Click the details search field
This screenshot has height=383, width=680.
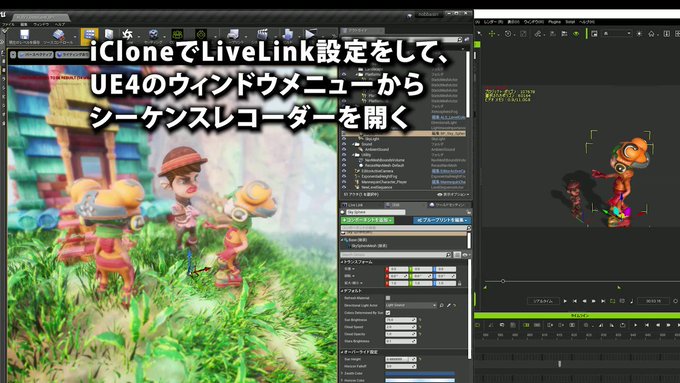(394, 255)
